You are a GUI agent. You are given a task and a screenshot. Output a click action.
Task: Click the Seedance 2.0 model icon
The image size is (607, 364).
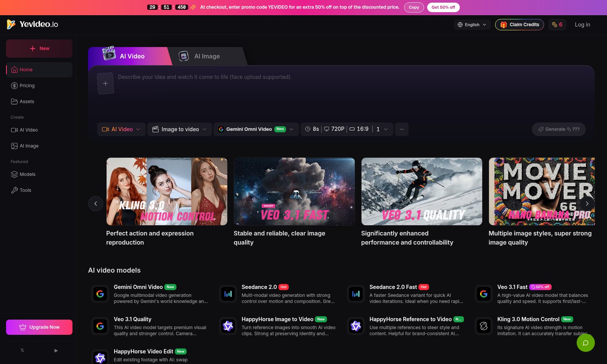pos(228,294)
